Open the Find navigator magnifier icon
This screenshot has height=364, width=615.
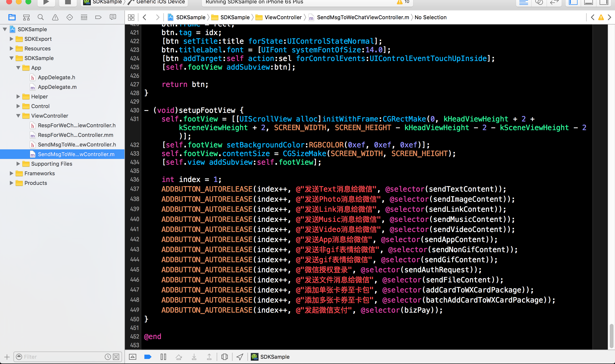(x=41, y=17)
